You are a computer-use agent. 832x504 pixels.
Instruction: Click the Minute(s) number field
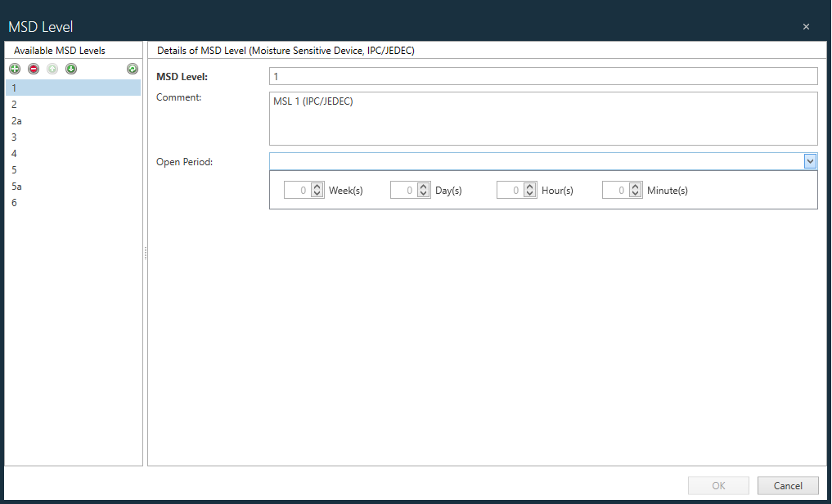(615, 191)
